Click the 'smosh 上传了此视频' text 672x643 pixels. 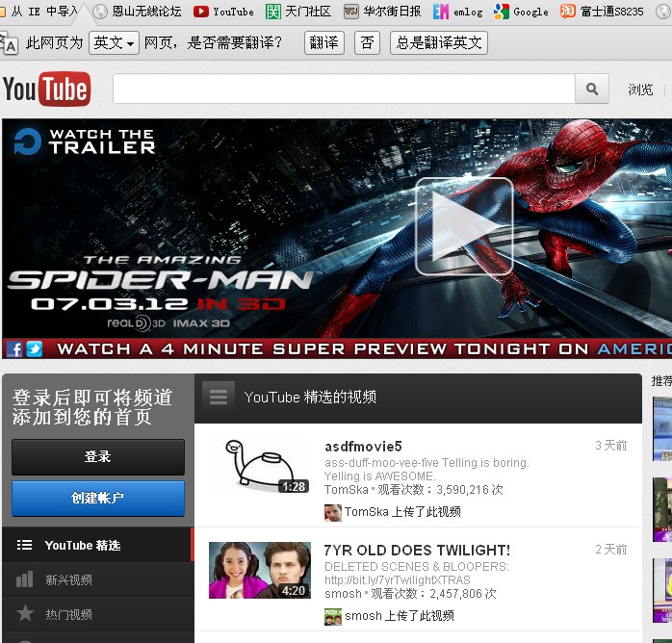pyautogui.click(x=400, y=616)
